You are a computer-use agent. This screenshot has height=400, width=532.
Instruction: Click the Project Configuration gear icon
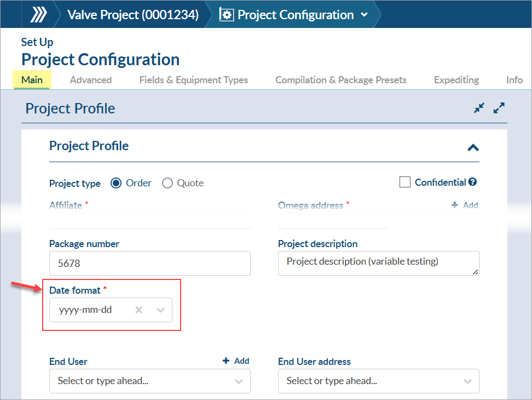(x=226, y=15)
